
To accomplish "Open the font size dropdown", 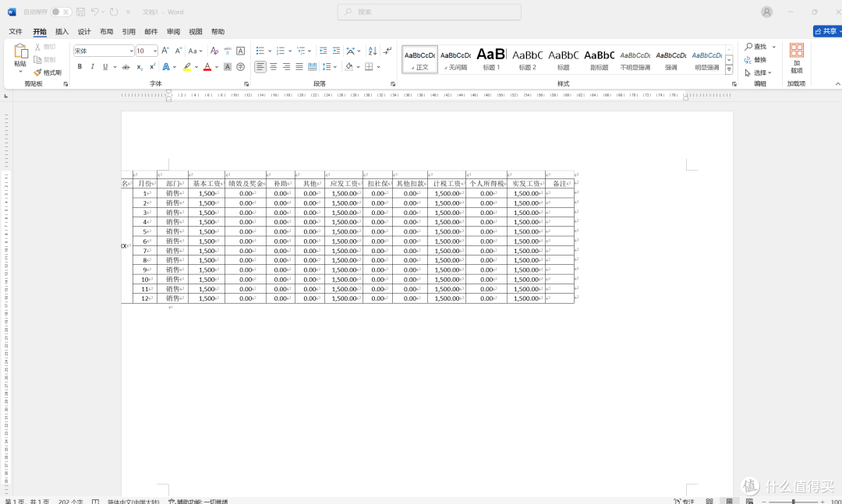I will (155, 51).
